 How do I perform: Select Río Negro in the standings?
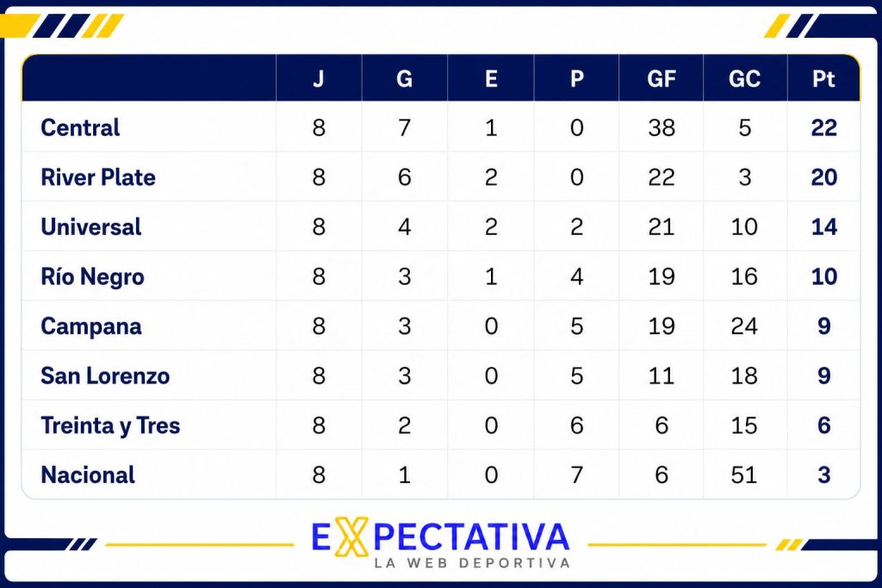[x=92, y=276]
